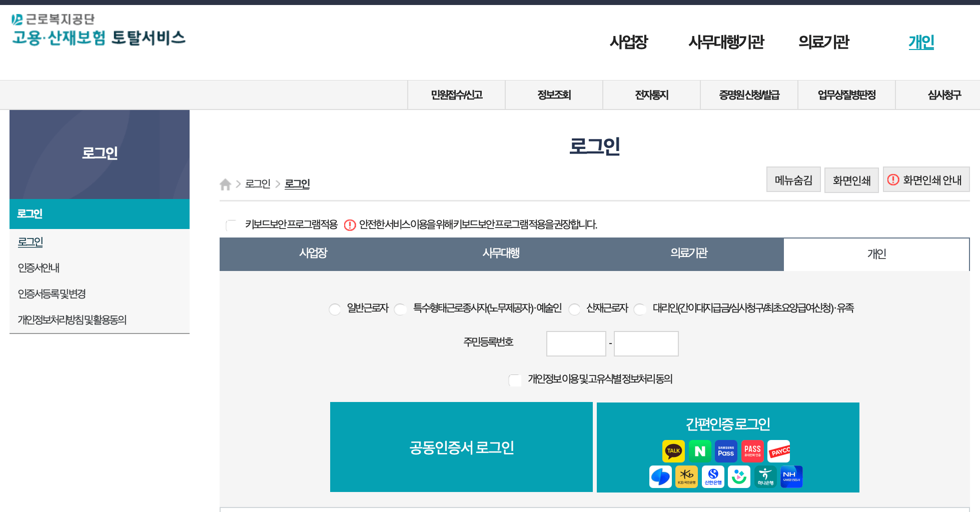Viewport: 980px width, 512px height.
Task: Check 개인정보이용및고유식별정보처리동의
Action: (x=515, y=379)
